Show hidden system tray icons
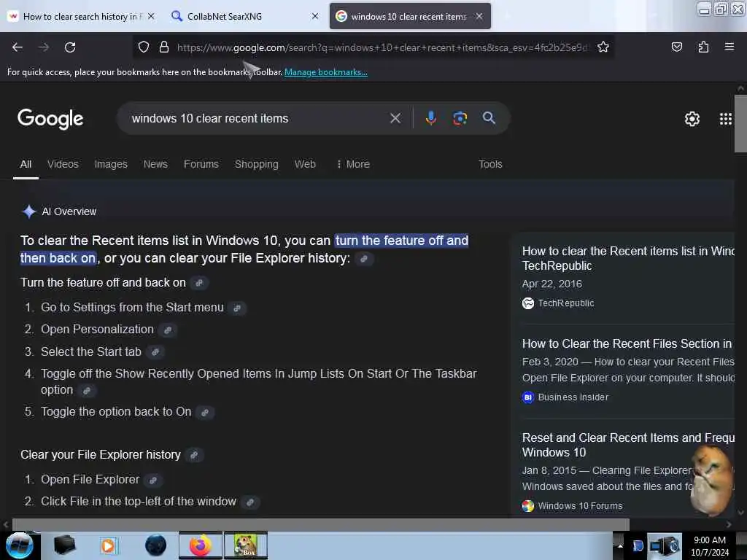Image resolution: width=747 pixels, height=560 pixels. pos(619,545)
